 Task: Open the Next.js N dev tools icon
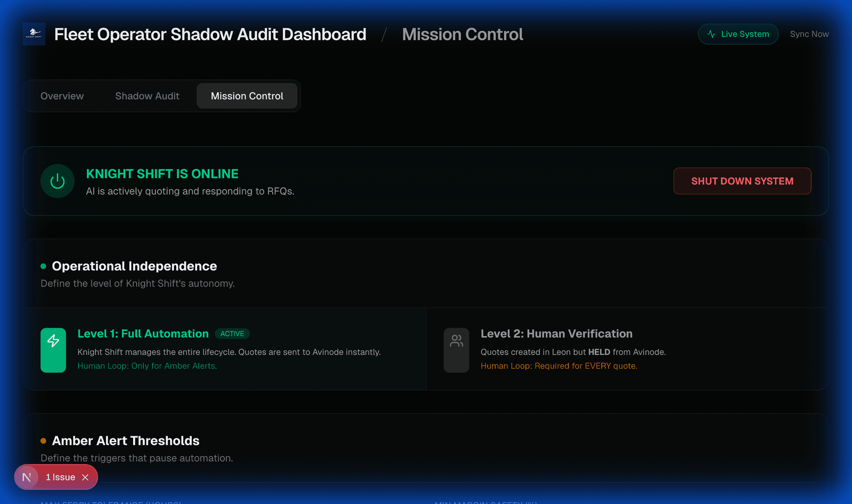click(x=27, y=477)
